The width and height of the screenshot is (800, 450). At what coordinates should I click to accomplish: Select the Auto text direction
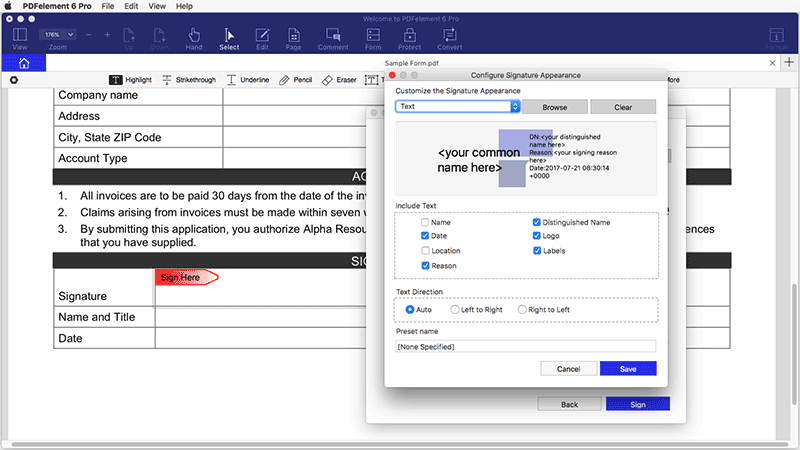coord(410,310)
